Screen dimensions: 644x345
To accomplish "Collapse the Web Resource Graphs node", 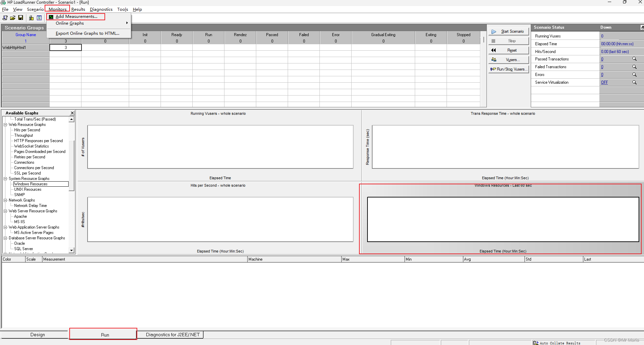I will coord(5,125).
